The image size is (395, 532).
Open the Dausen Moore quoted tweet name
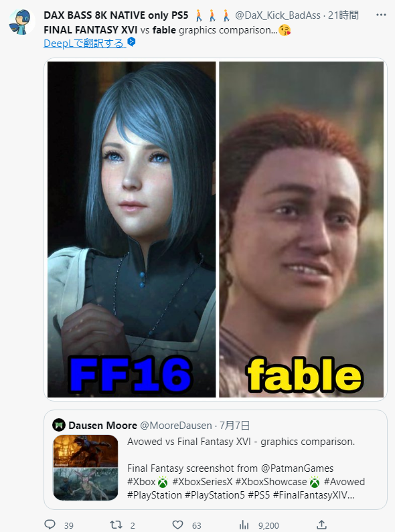[x=103, y=426]
